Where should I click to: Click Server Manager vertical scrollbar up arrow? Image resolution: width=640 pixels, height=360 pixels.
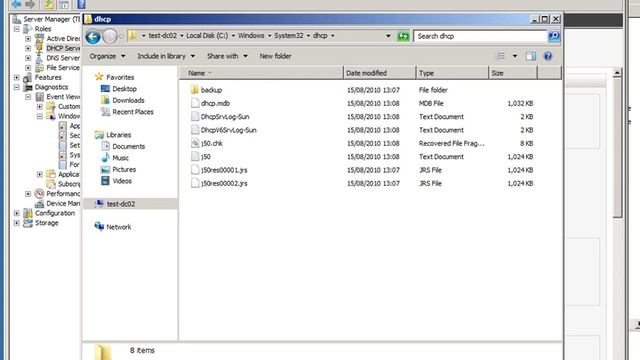click(617, 73)
